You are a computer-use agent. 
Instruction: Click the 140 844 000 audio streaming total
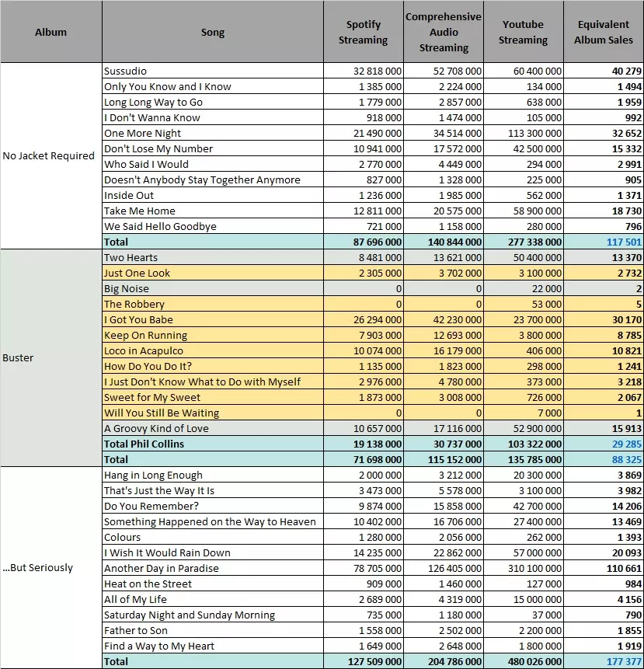click(x=444, y=242)
